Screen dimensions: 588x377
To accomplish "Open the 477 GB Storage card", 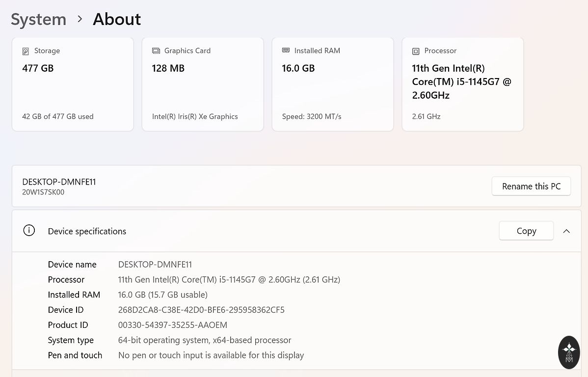I will click(x=73, y=84).
